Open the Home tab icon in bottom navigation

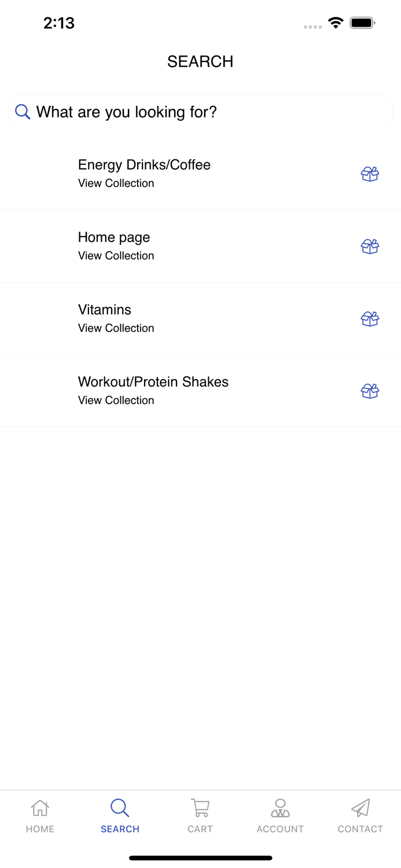tap(39, 807)
